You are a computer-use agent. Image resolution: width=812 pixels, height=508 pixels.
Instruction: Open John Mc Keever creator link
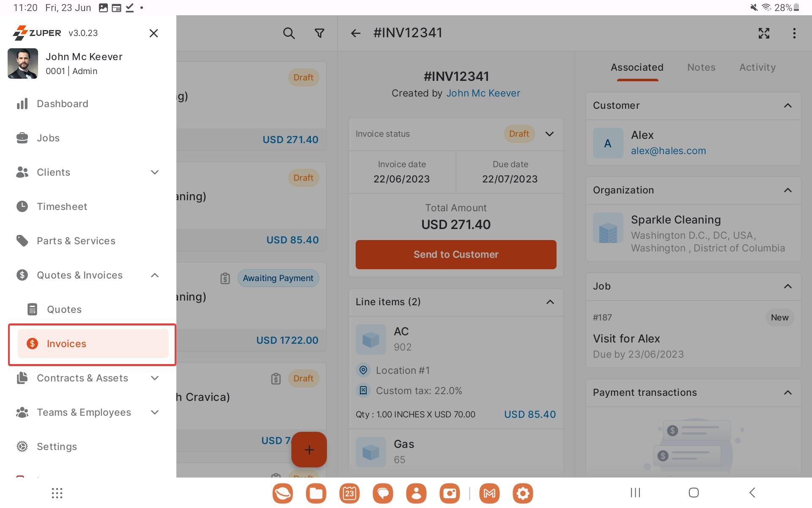pos(483,93)
